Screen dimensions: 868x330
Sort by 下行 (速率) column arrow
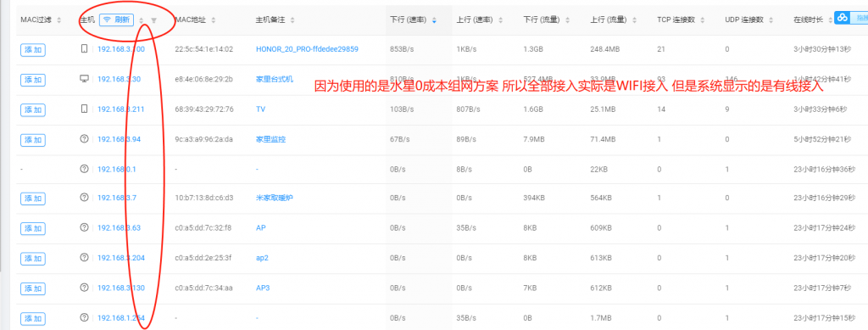pyautogui.click(x=435, y=20)
